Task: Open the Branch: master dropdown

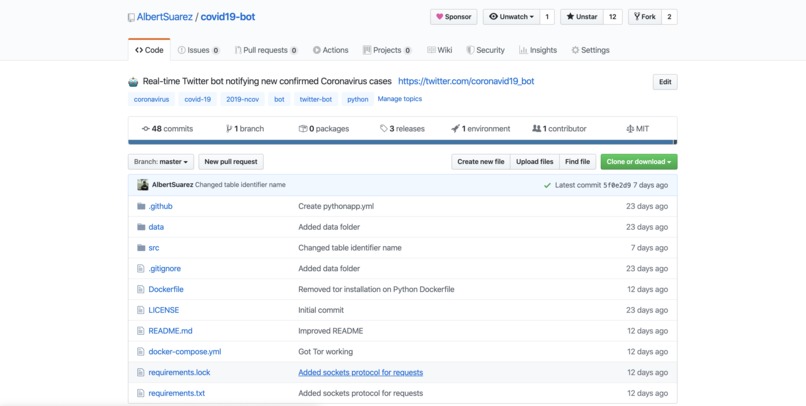Action: pos(161,161)
